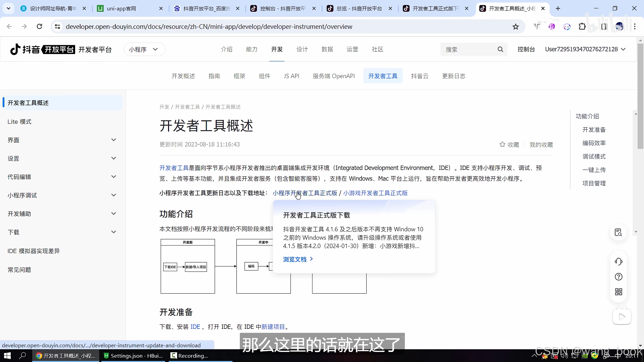Open 我的收藏 link
Screen dimensions: 644x362
tap(541, 144)
